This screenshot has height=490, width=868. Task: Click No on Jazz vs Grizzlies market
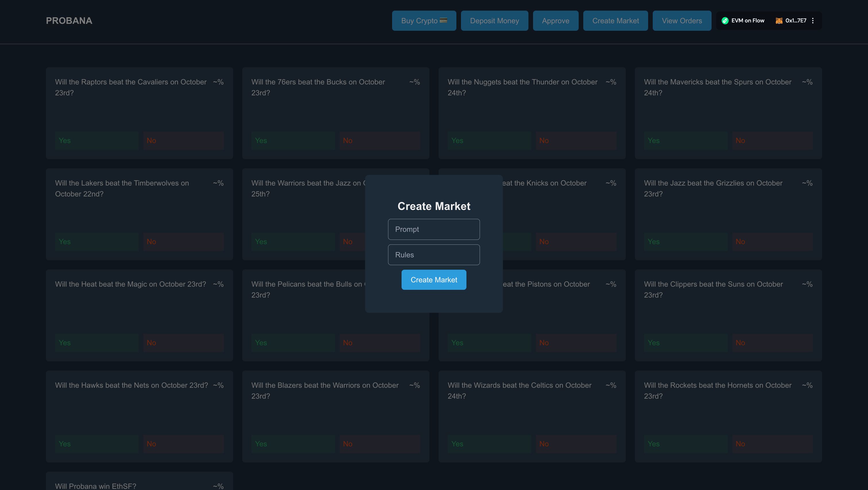(772, 242)
